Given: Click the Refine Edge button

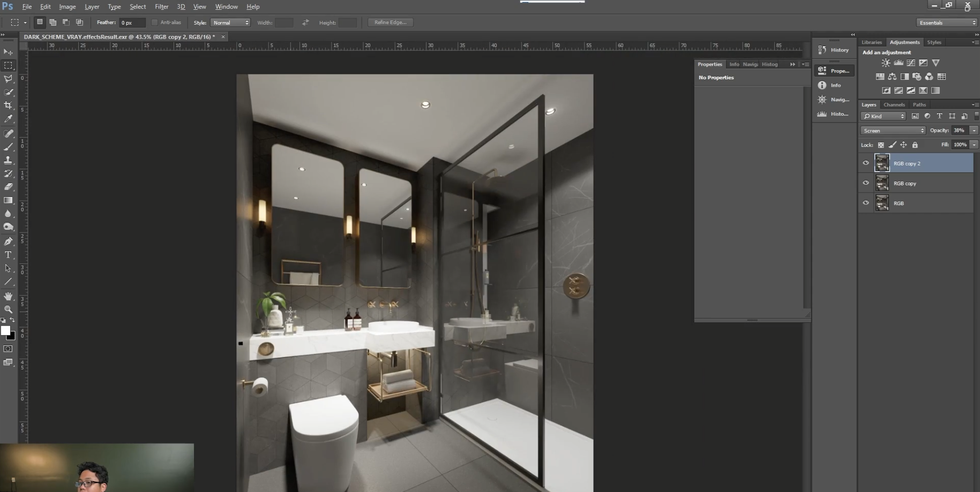Looking at the screenshot, I should pos(390,22).
